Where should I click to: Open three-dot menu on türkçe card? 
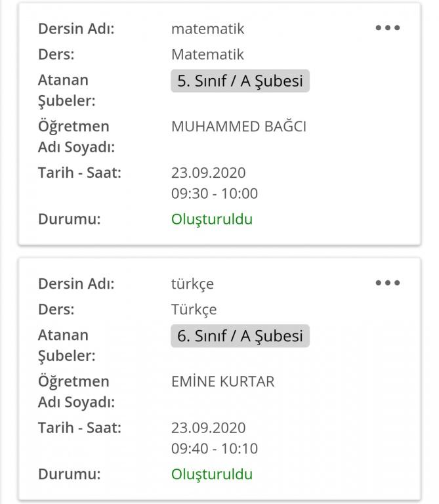(387, 283)
